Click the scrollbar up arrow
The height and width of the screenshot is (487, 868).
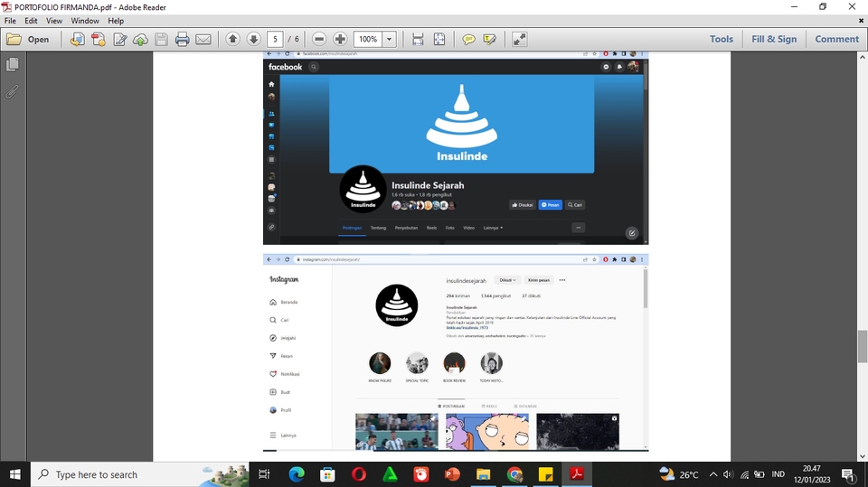pyautogui.click(x=863, y=57)
